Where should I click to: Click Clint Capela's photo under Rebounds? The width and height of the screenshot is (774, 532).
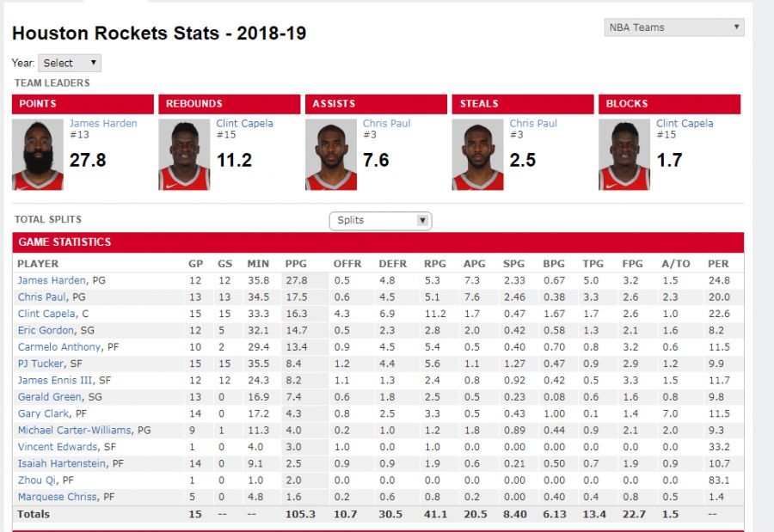[x=184, y=155]
